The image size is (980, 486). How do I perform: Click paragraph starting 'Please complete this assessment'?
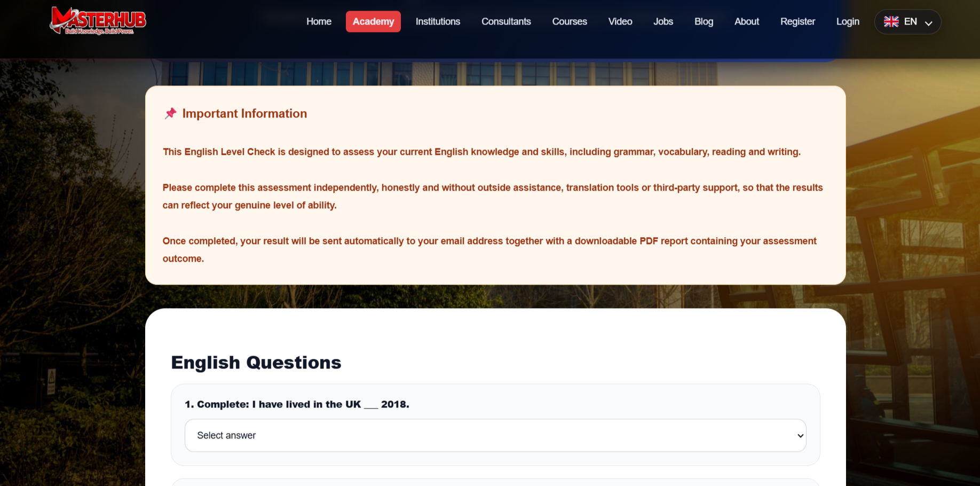click(493, 196)
